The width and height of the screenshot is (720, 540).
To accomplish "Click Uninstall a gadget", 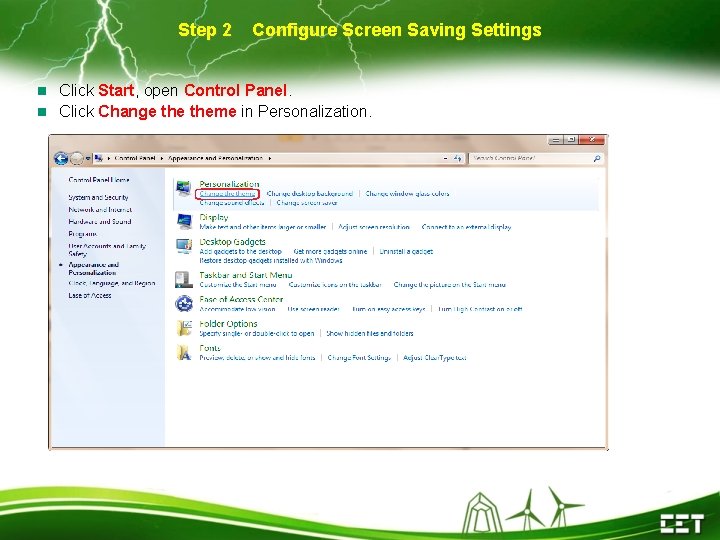I will (406, 251).
